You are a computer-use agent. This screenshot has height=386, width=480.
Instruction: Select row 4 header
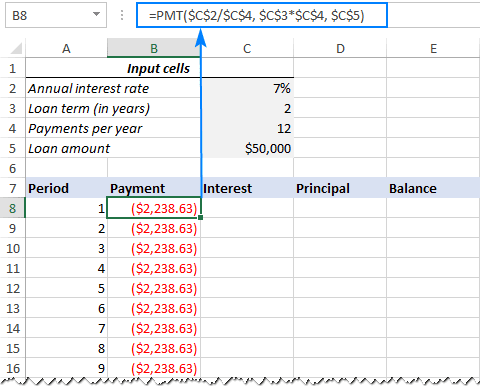tap(13, 128)
